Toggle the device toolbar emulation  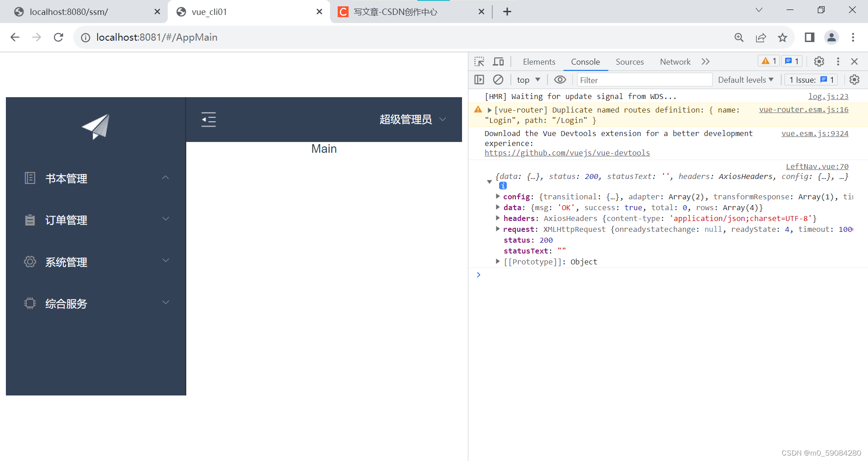pyautogui.click(x=498, y=61)
